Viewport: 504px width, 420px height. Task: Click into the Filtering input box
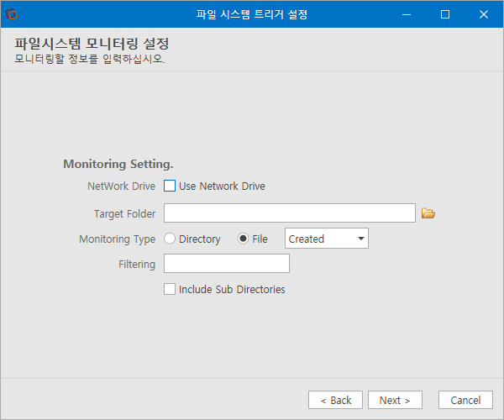click(x=227, y=264)
